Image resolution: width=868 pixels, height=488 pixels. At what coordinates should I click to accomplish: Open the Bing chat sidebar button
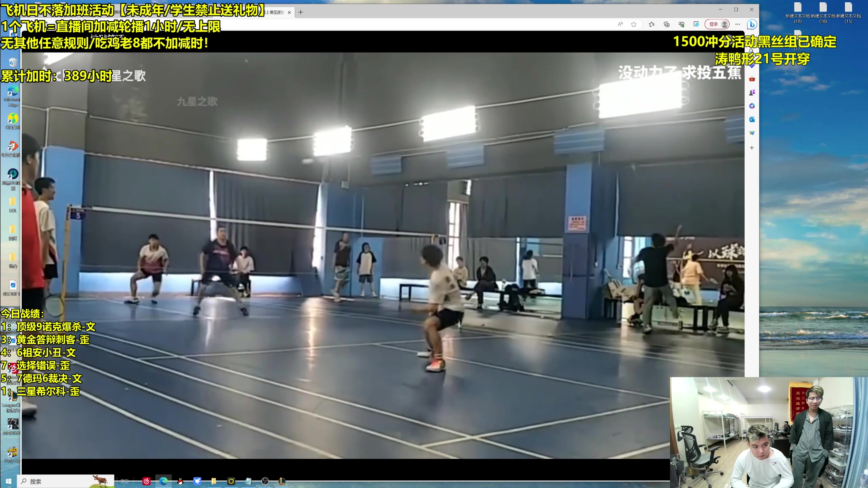click(x=752, y=24)
